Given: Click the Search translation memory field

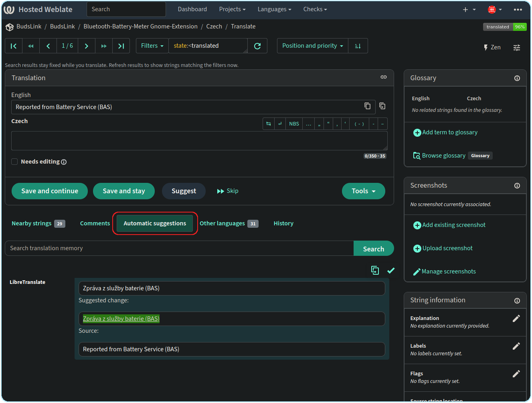Looking at the screenshot, I should pyautogui.click(x=179, y=248).
